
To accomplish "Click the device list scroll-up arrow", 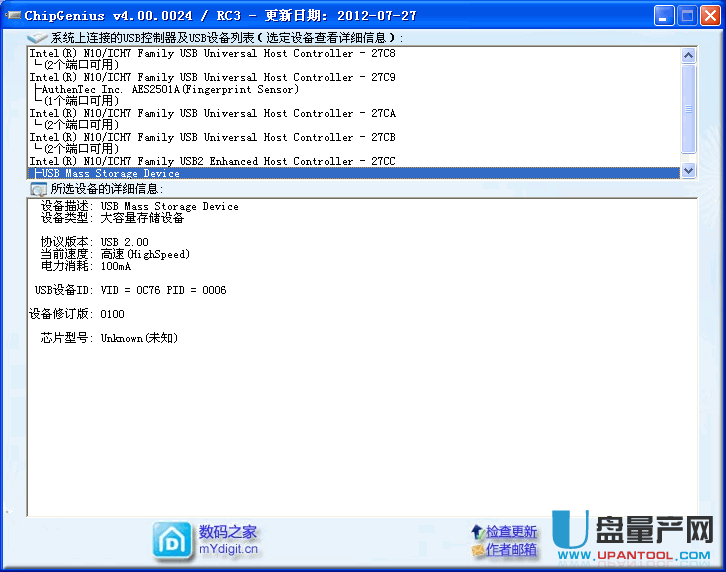I will [x=688, y=54].
